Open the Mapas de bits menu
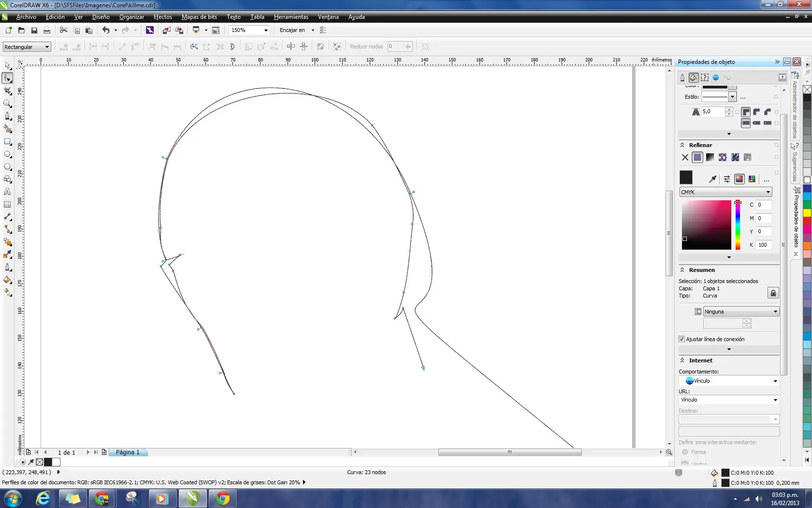Image resolution: width=812 pixels, height=508 pixels. point(199,17)
